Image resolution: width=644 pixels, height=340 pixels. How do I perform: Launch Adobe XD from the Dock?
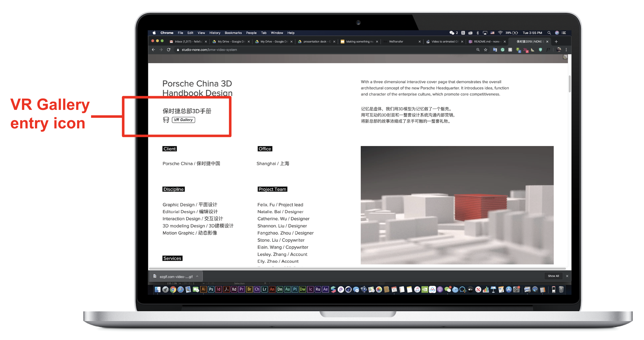pyautogui.click(x=234, y=289)
